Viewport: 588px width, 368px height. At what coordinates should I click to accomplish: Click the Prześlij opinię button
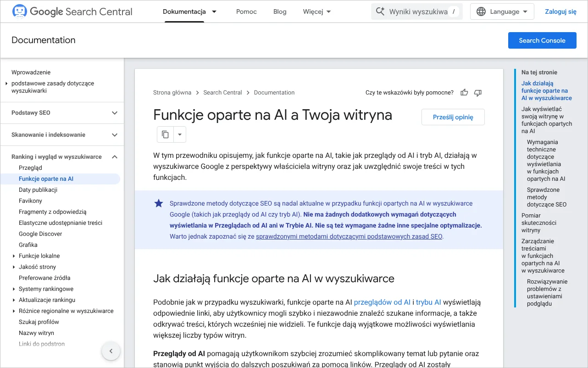(x=453, y=117)
